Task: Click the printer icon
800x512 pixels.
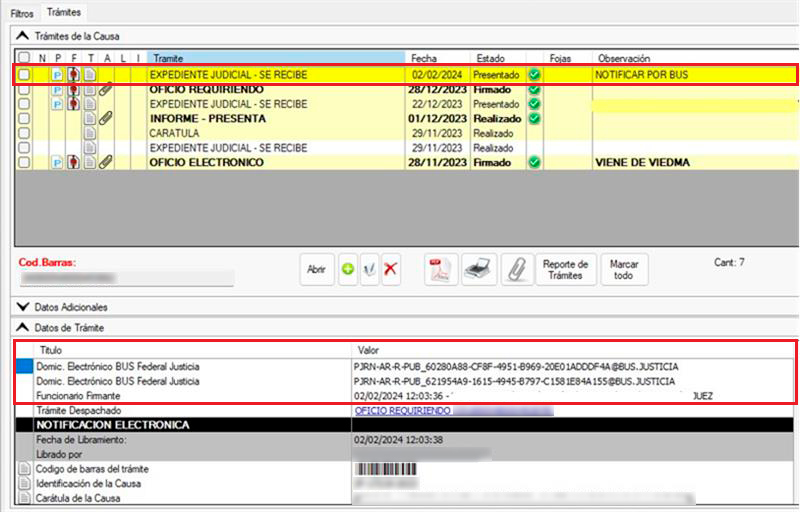Action: [478, 270]
